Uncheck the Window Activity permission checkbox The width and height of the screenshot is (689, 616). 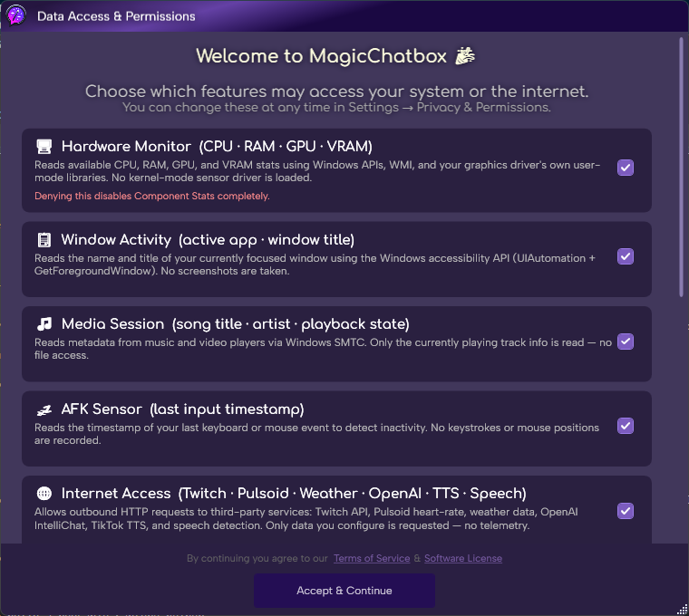point(626,256)
